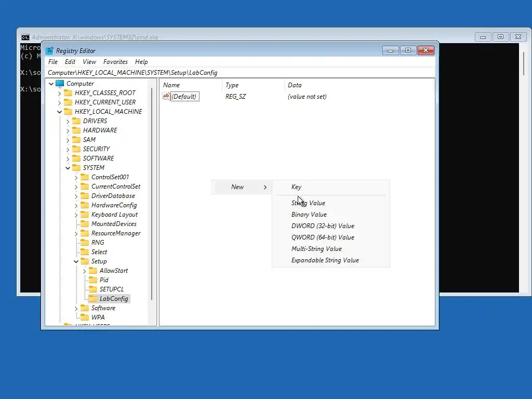532x399 pixels.
Task: Expand the HKEY_CURRENT_USER hive
Action: pos(60,102)
